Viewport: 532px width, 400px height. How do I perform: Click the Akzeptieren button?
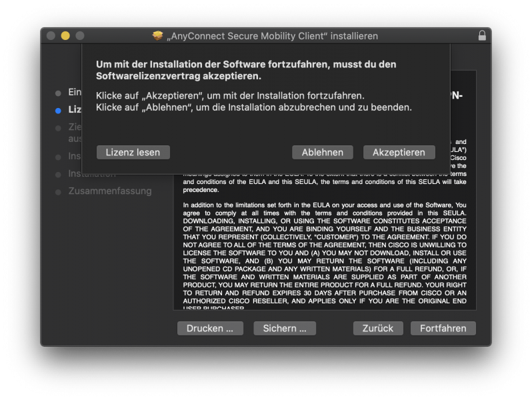coord(399,152)
